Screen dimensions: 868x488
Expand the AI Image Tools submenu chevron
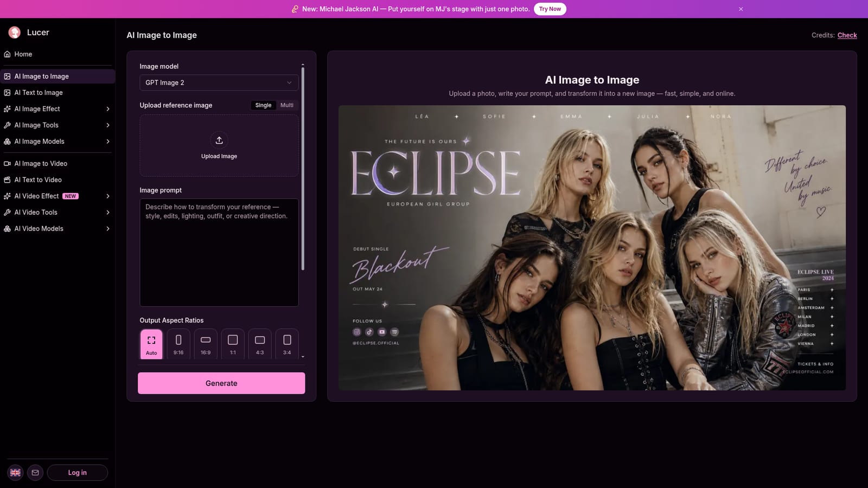point(107,125)
